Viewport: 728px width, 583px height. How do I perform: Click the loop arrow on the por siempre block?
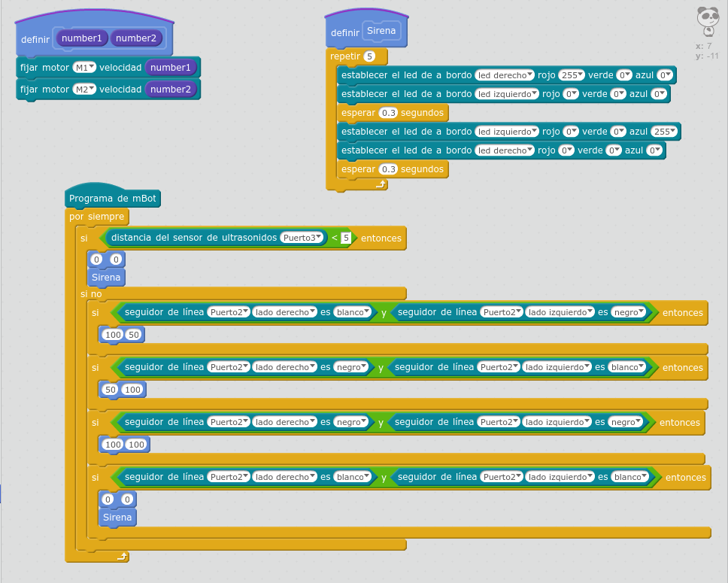[123, 557]
